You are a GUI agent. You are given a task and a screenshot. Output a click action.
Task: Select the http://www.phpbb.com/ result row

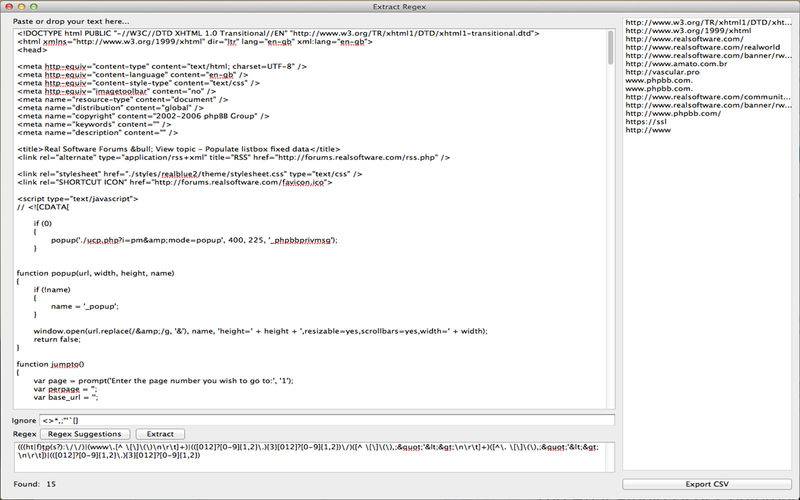click(x=673, y=113)
